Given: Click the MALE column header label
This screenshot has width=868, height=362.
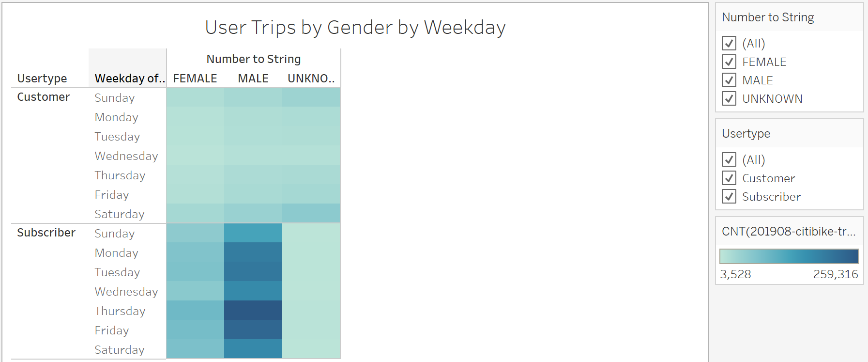Looking at the screenshot, I should (252, 78).
